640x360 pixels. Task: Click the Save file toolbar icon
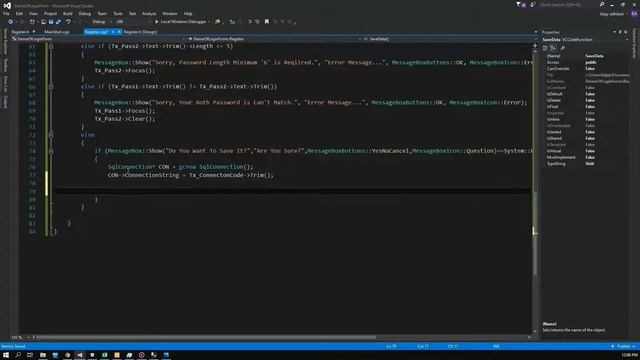51,22
